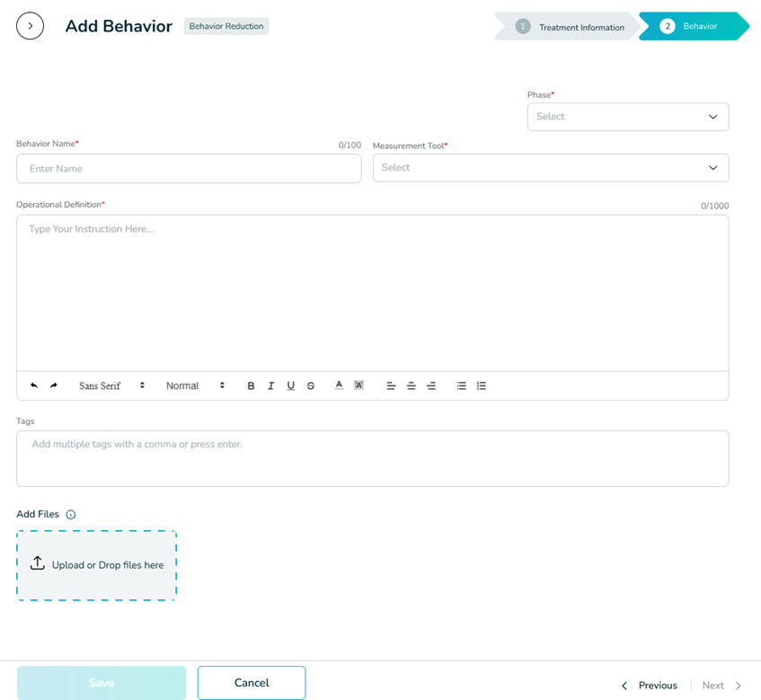Open the text color picker
Screen dimensions: 761x700
pyautogui.click(x=339, y=385)
